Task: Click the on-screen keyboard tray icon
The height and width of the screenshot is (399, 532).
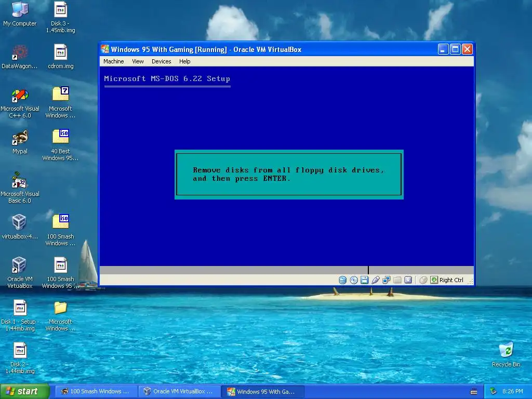Action: 474,392
